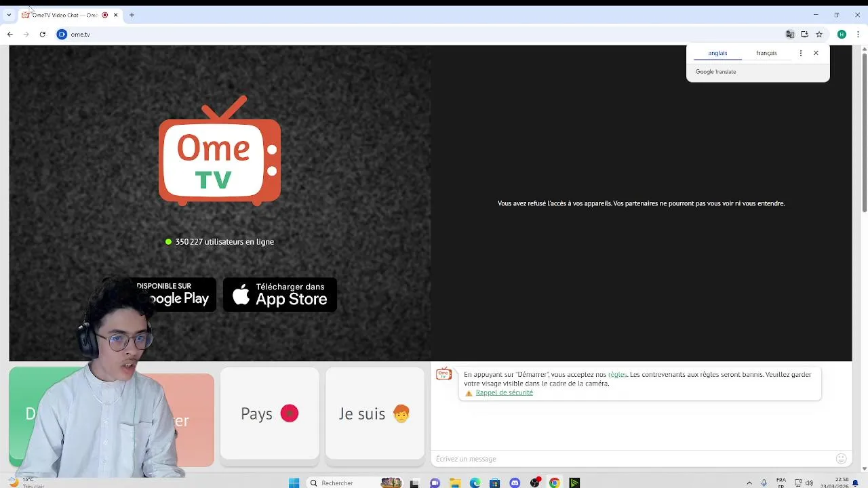Screen dimensions: 868x488
Task: Close the OmeTV Video Chat tab
Action: click(115, 15)
